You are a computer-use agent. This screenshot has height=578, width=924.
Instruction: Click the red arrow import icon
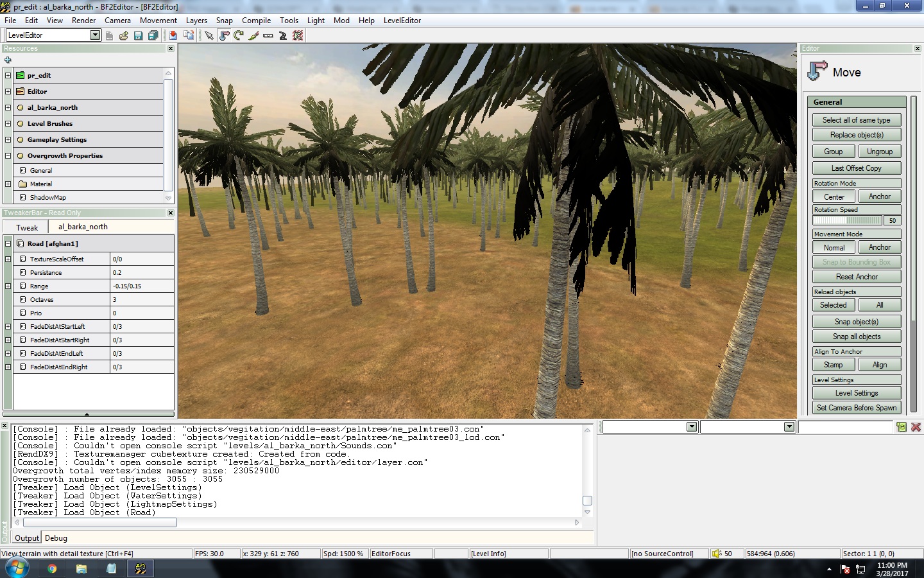click(173, 35)
